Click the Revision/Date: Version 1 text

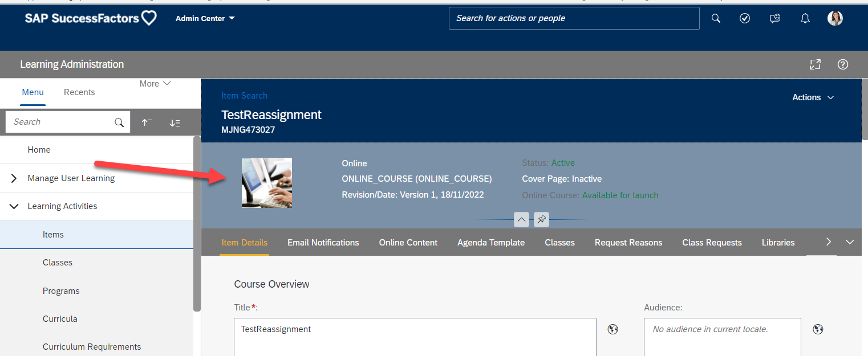[412, 195]
